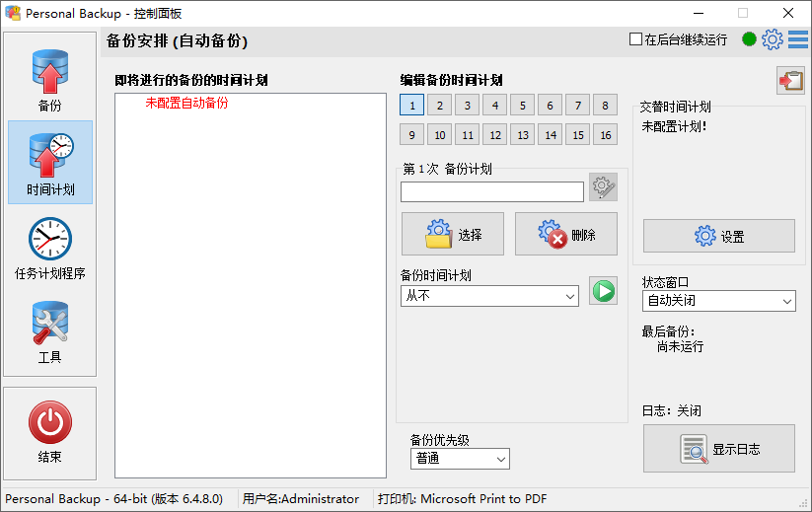Click the clipboard copy icon at upper right
Viewport: 812px width, 512px height.
click(790, 80)
